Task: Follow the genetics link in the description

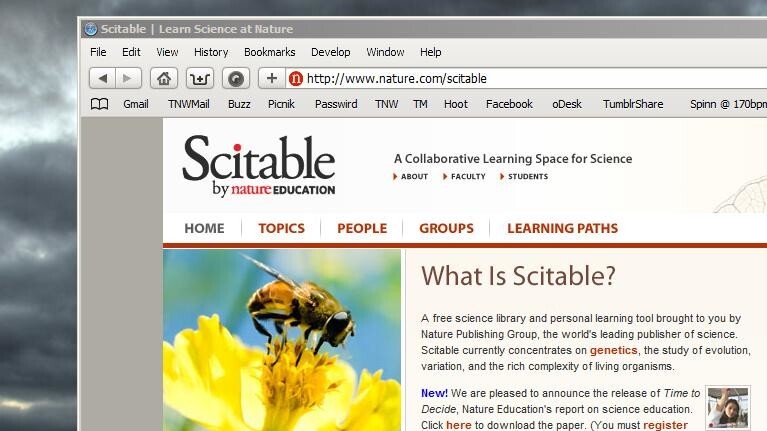Action: click(613, 350)
